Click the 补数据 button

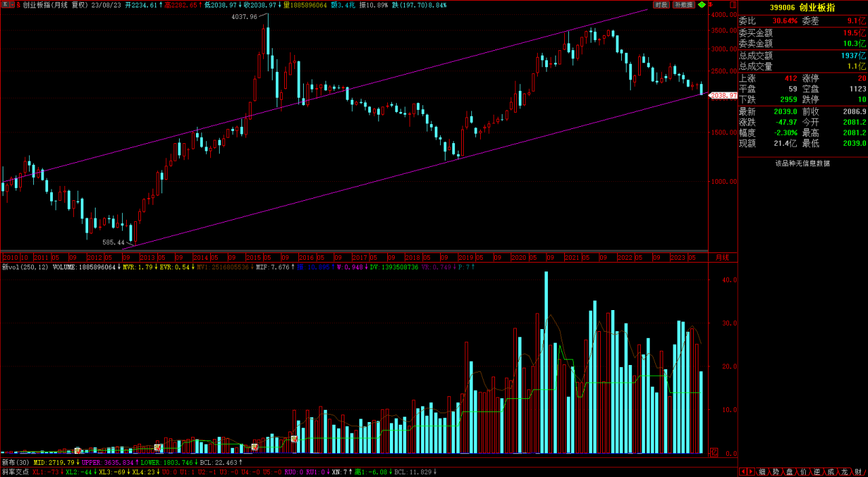click(x=684, y=5)
